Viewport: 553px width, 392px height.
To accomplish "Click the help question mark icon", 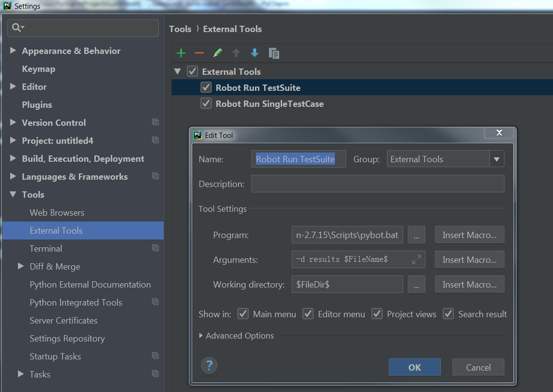I will (x=209, y=365).
